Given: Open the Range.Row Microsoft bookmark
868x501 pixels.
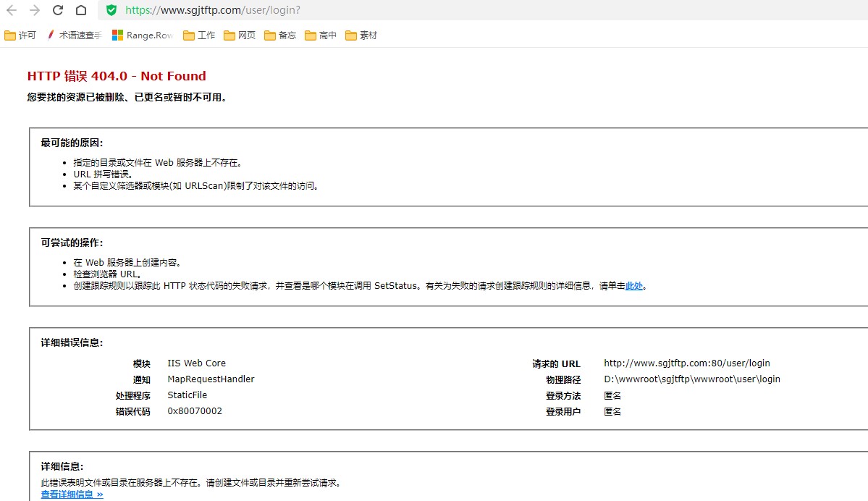Looking at the screenshot, I should 143,35.
